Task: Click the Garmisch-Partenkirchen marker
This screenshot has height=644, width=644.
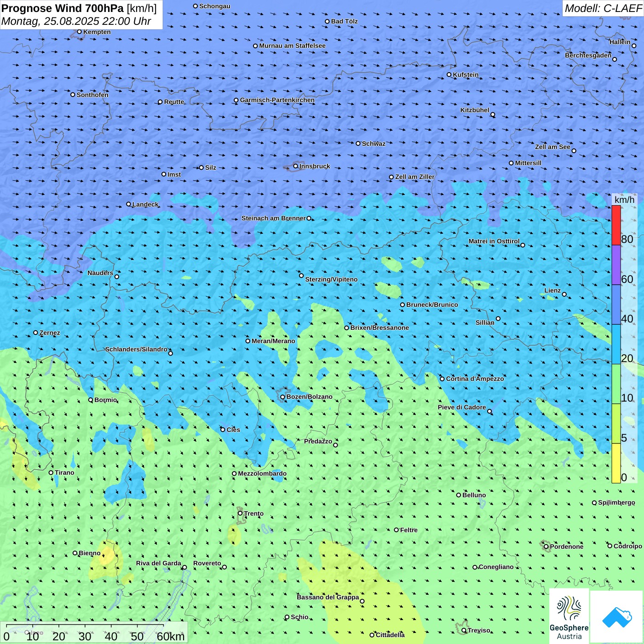Action: (x=236, y=100)
